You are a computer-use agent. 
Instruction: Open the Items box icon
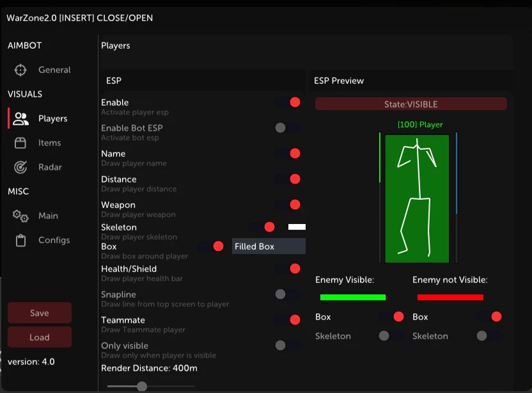coord(20,143)
